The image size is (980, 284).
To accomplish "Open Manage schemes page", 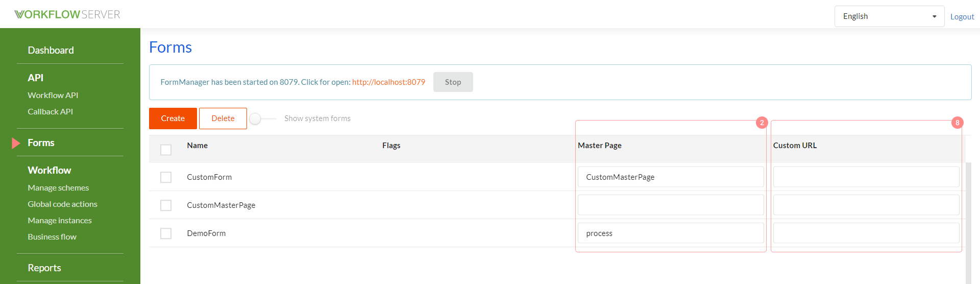I will (x=58, y=187).
